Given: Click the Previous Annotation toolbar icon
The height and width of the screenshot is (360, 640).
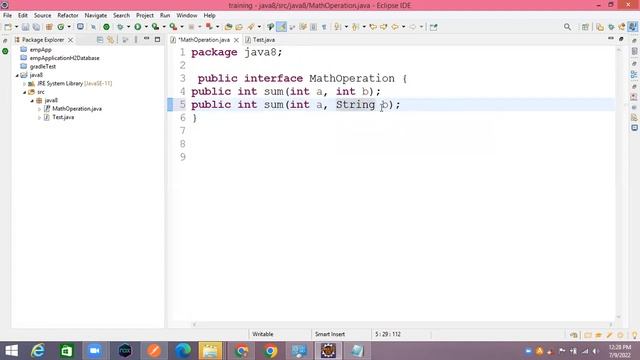Looking at the screenshot, I should (x=355, y=27).
